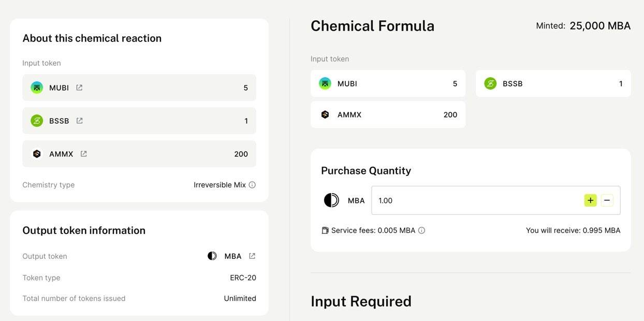Click the MBA coin icon in Purchase Quantity

pos(331,200)
